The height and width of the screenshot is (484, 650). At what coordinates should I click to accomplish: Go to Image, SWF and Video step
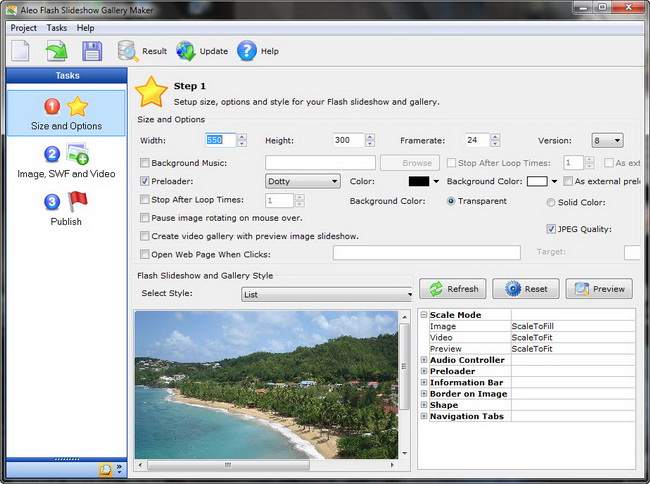(x=66, y=160)
